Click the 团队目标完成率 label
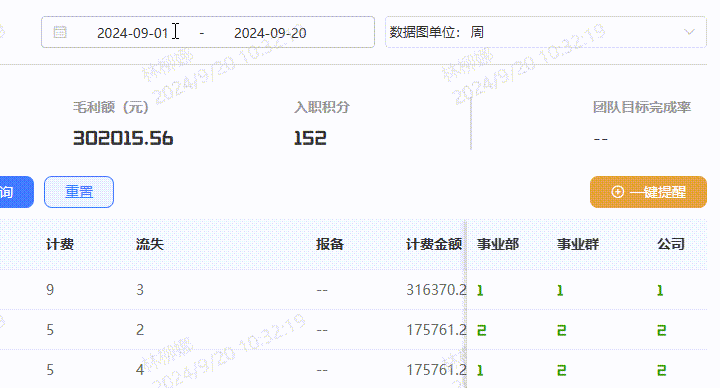The image size is (720, 388). pos(642,107)
